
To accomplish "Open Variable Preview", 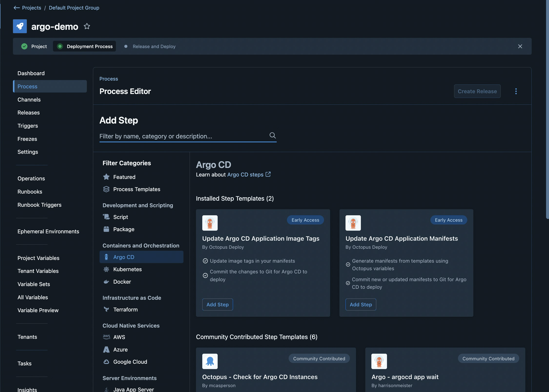I will click(x=38, y=310).
